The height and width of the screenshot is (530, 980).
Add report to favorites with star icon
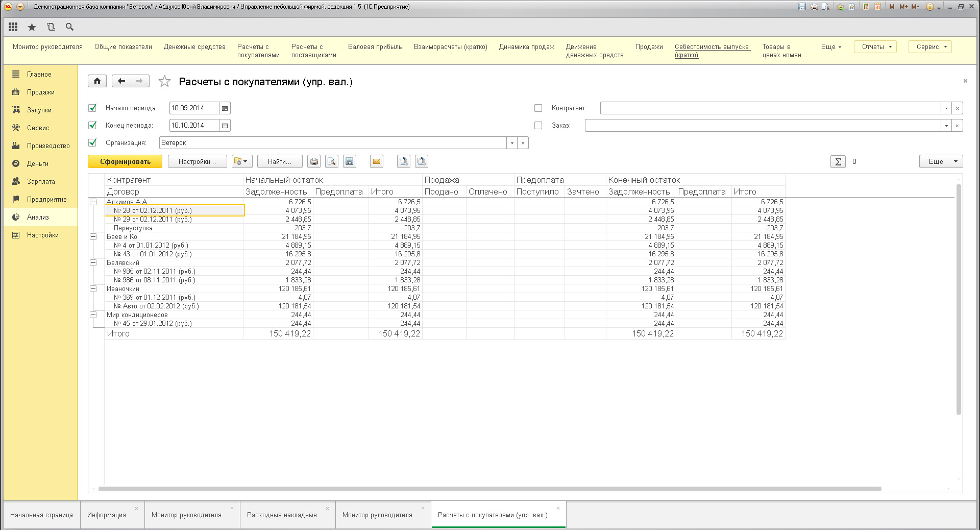(x=164, y=81)
